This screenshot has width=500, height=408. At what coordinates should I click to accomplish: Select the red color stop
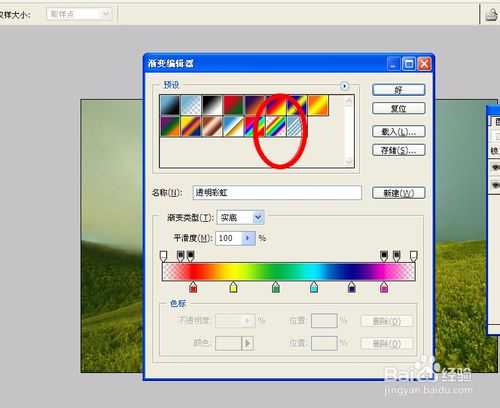click(x=193, y=287)
